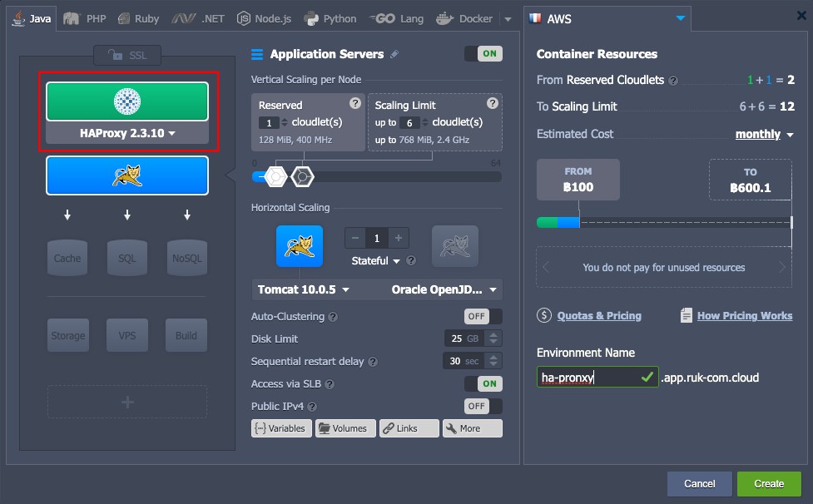
Task: Open the monthly cost period dropdown
Action: pos(764,134)
